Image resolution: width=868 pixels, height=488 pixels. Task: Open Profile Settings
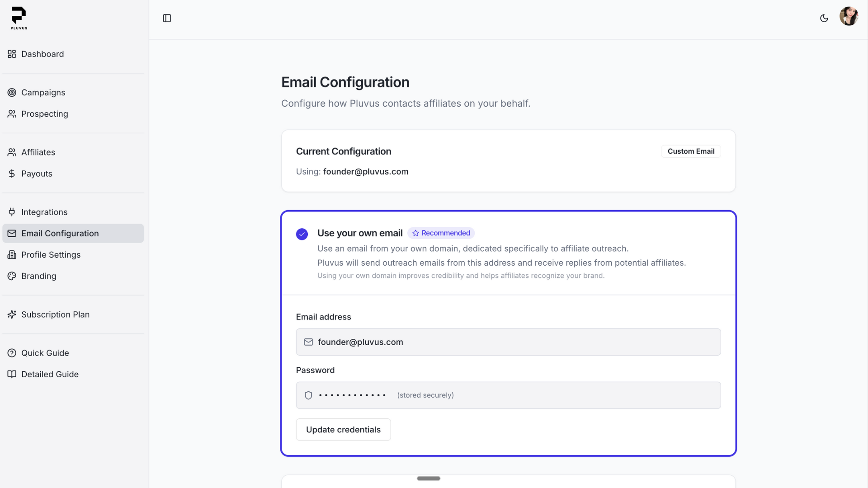coord(73,255)
